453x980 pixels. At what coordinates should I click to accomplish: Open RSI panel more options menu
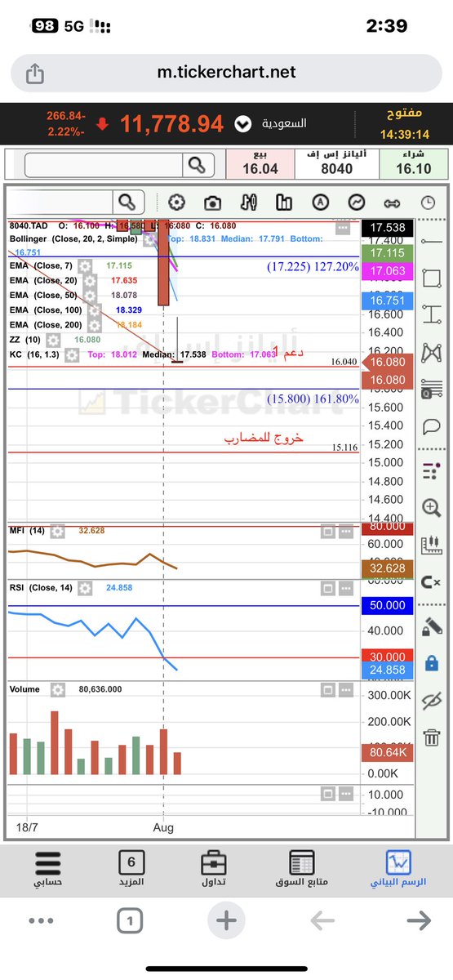(x=345, y=588)
